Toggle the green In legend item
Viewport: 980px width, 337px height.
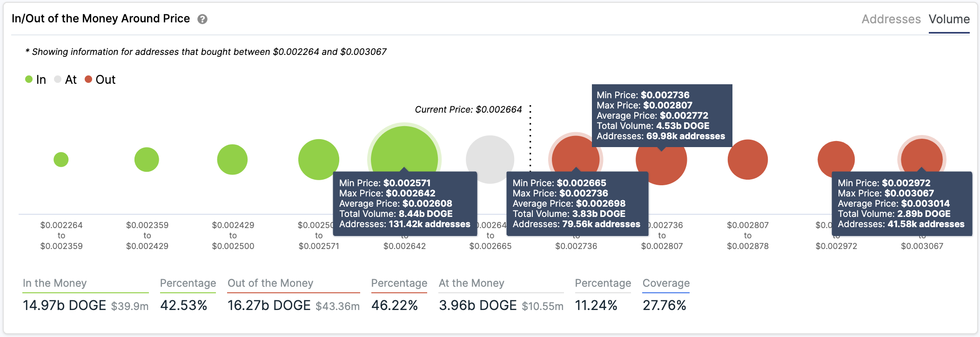tap(36, 80)
